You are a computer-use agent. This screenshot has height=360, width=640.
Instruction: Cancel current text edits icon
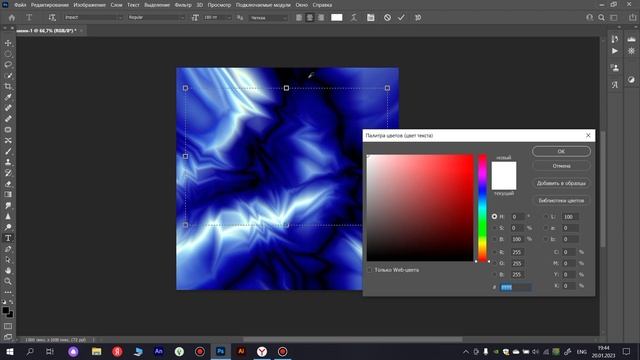pyautogui.click(x=387, y=18)
